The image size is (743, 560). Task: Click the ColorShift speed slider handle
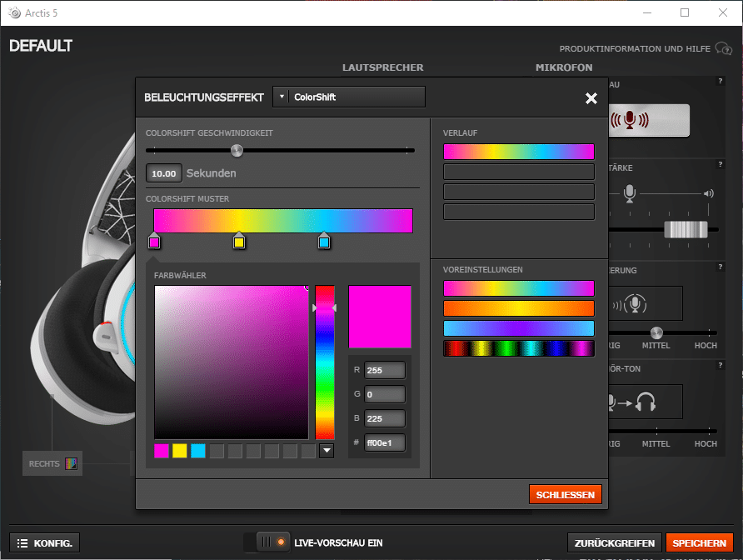237,151
